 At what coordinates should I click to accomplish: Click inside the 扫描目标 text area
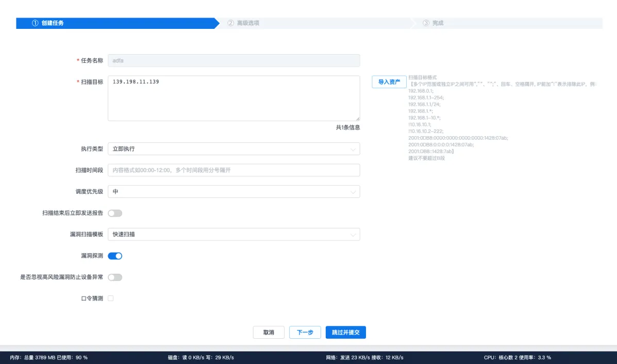tap(234, 98)
